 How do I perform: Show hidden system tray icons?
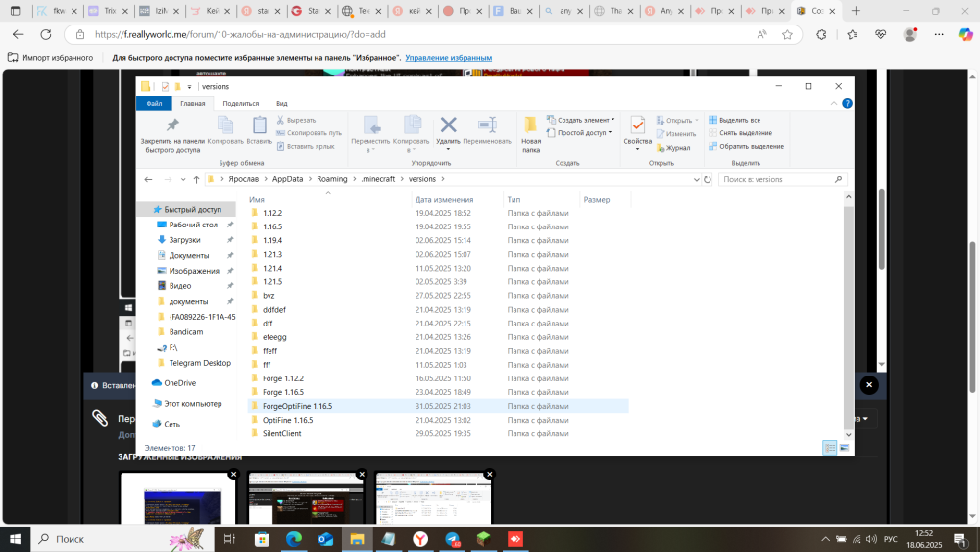(825, 539)
